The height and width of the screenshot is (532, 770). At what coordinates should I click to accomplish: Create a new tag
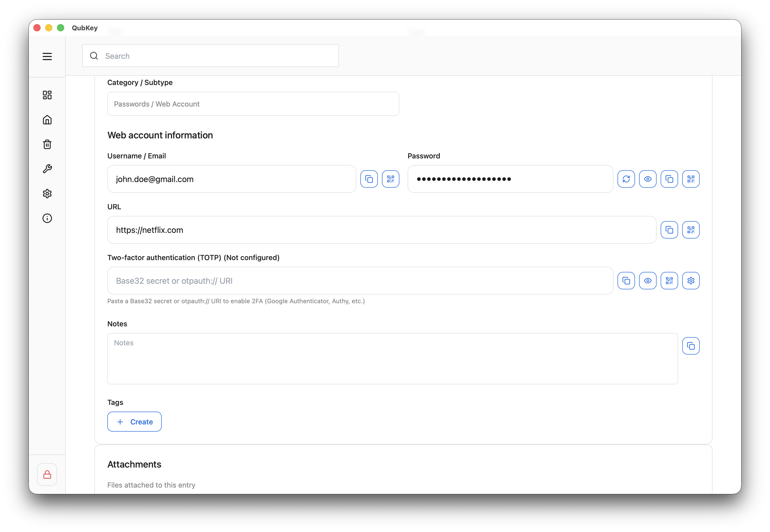(134, 422)
